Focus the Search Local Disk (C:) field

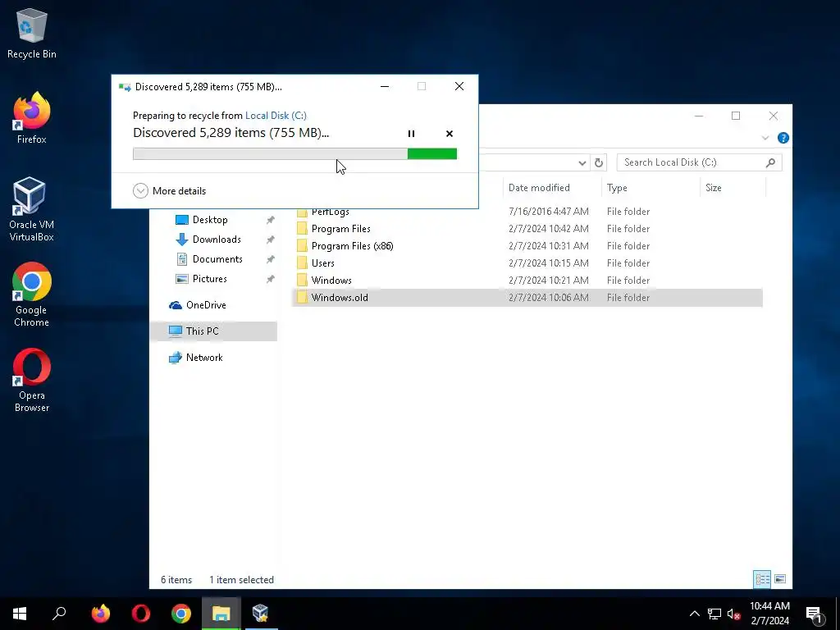click(x=699, y=162)
